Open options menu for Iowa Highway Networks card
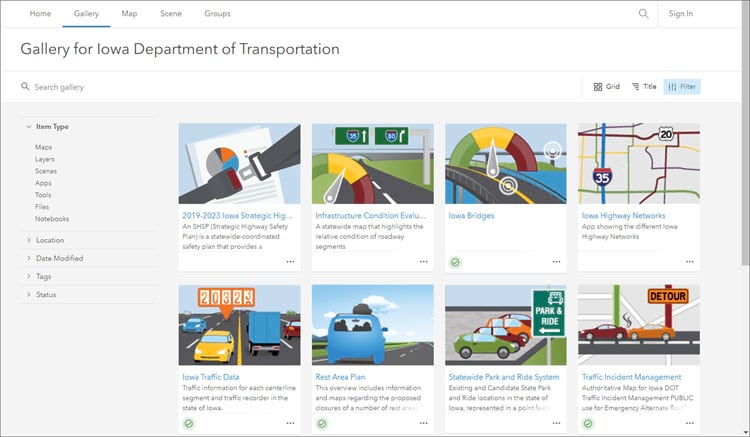 point(689,262)
